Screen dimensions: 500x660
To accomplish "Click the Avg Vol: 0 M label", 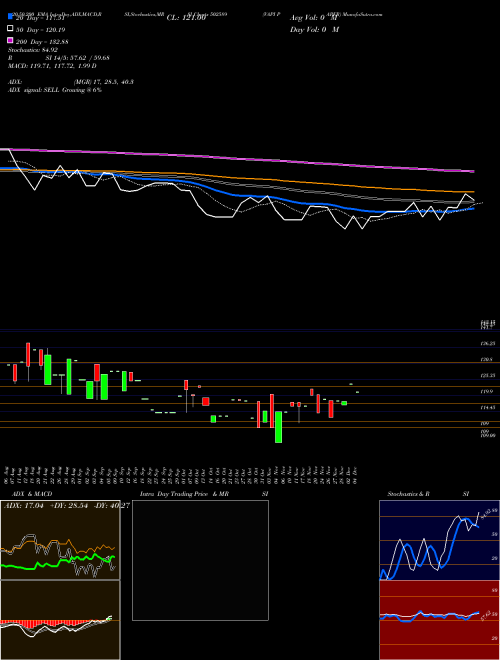I will point(314,18).
